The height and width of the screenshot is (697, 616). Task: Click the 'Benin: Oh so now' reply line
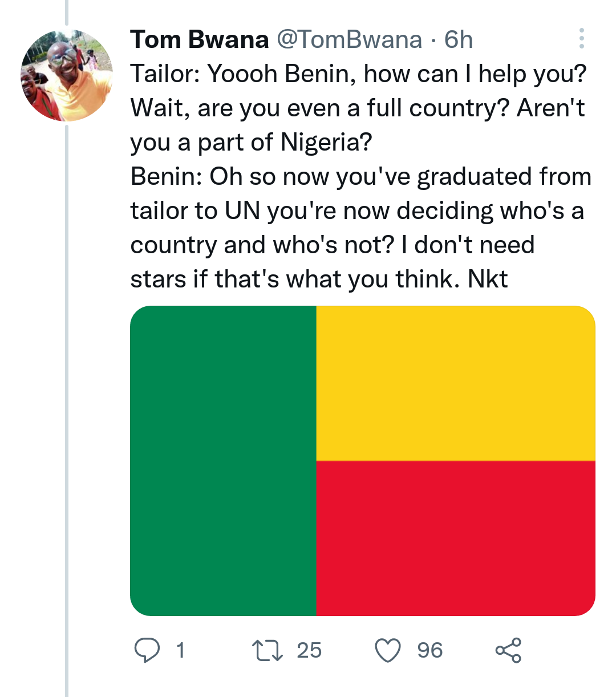pos(360,177)
